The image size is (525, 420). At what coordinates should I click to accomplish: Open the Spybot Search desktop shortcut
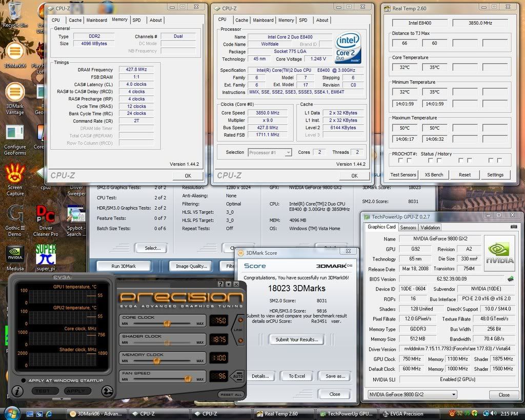76,221
